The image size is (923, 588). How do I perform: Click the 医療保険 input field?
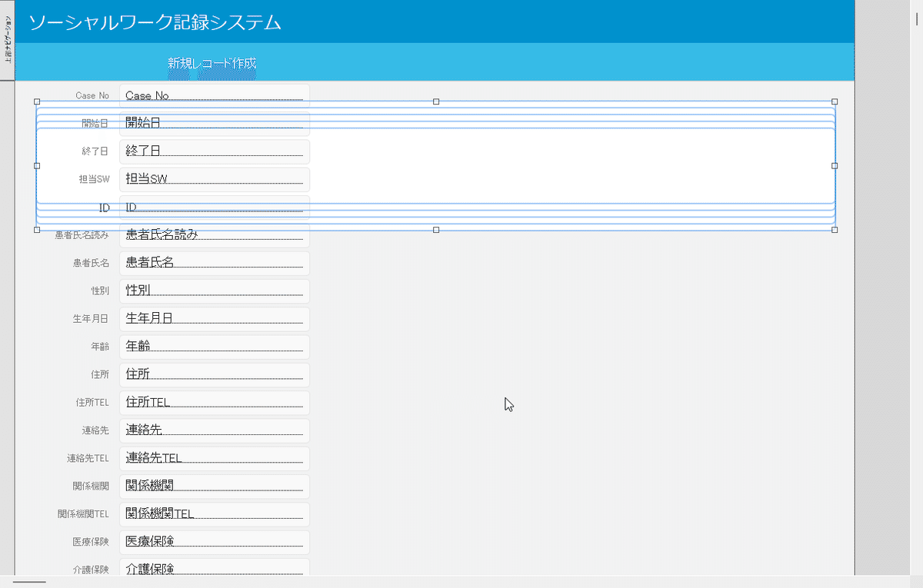pyautogui.click(x=215, y=542)
